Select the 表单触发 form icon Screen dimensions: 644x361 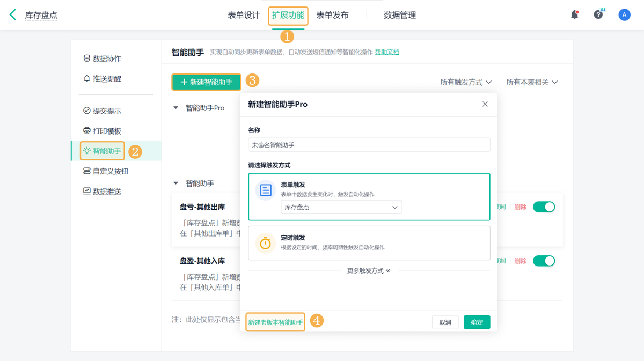265,190
